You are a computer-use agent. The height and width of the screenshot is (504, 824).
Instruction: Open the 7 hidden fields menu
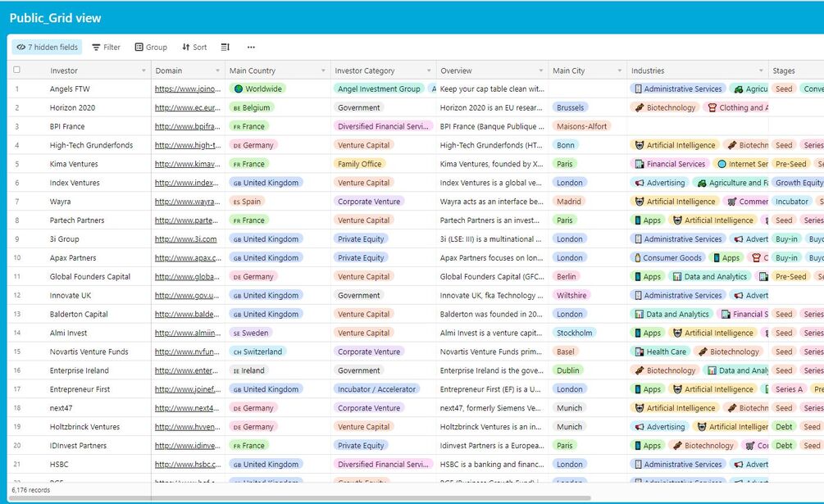pos(47,48)
